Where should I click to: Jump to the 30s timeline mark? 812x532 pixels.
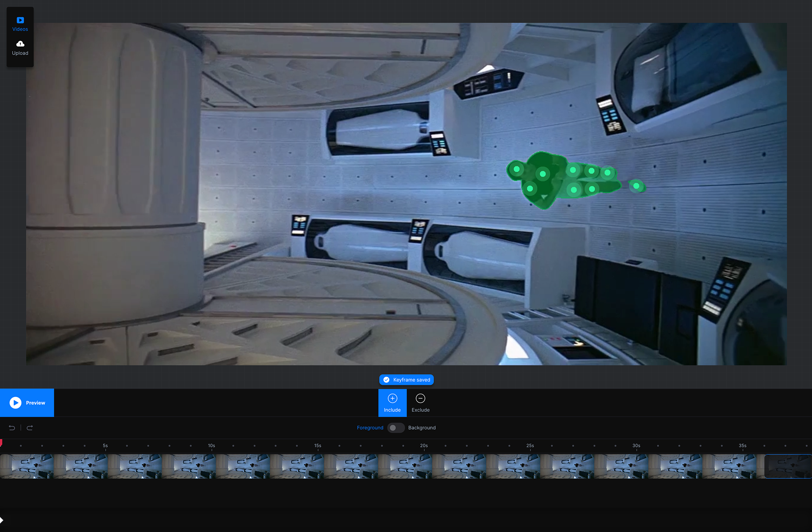[636, 446]
